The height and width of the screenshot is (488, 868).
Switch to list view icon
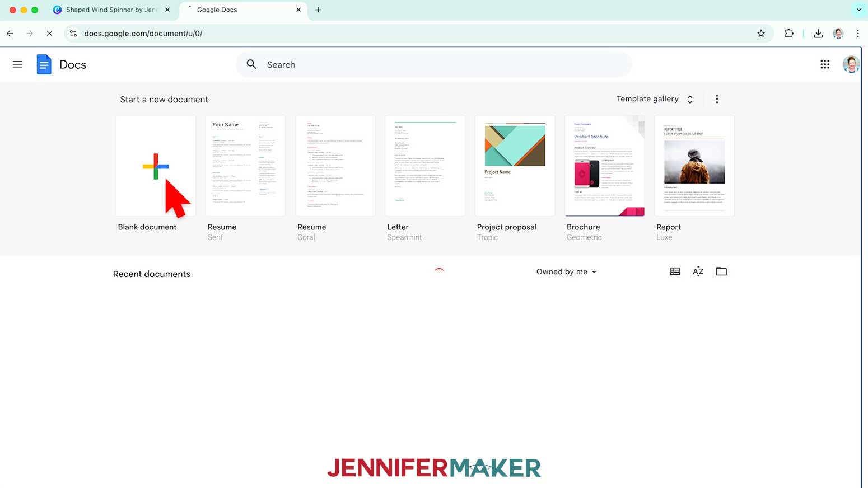coord(675,271)
